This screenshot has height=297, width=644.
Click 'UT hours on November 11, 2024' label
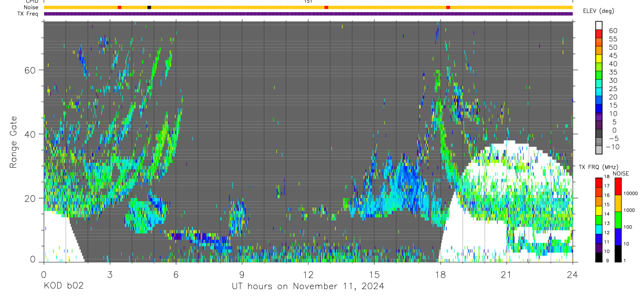coord(308,287)
